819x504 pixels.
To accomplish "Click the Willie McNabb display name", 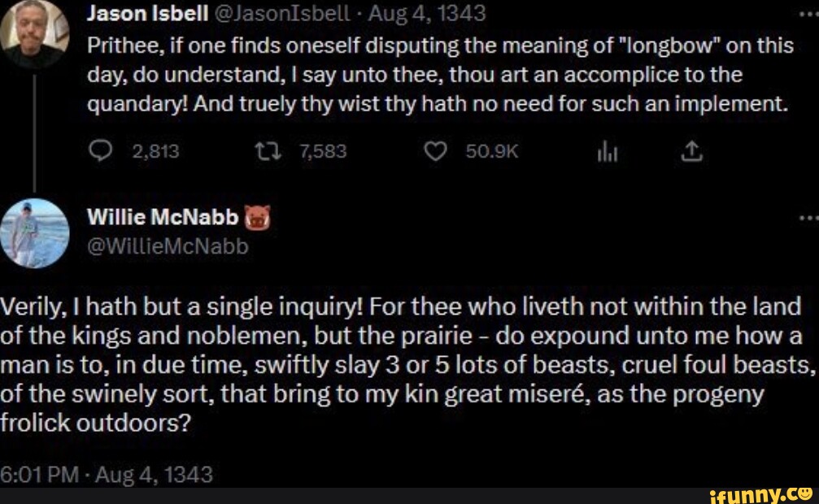I will click(x=163, y=217).
